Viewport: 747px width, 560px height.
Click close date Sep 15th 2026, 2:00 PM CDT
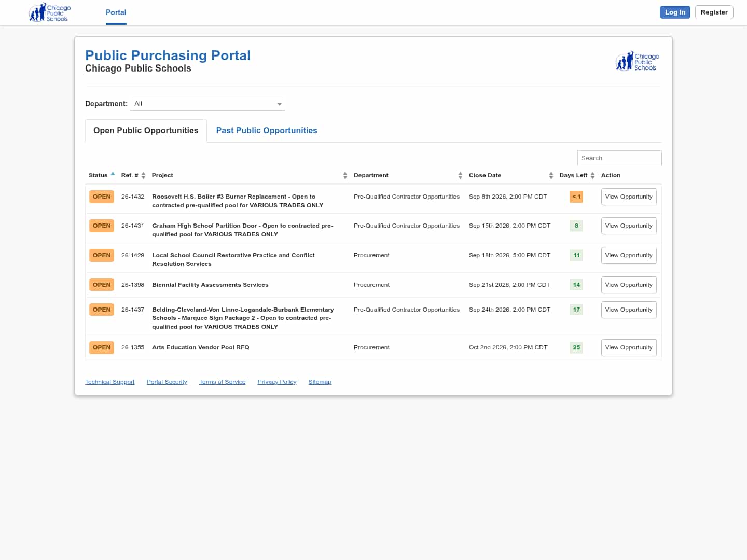click(x=509, y=226)
